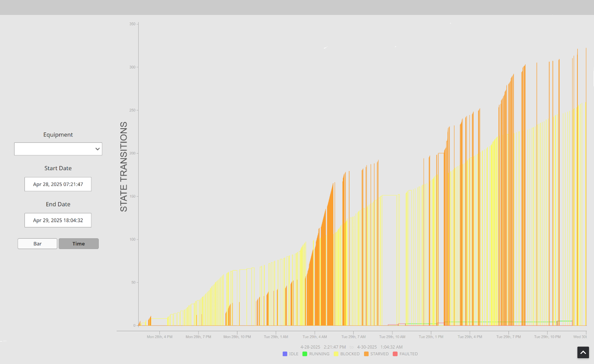
Task: Click the 200 y-axis label
Action: (132, 153)
